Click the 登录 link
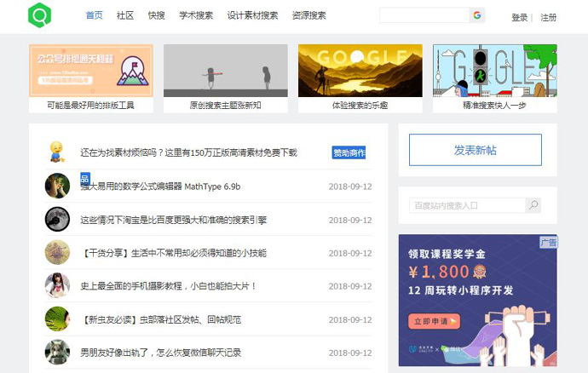 pyautogui.click(x=519, y=17)
